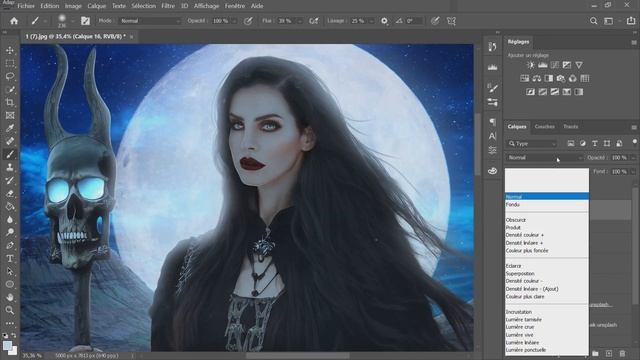
Task: Select the Rectangular Marquee tool
Action: [10, 63]
